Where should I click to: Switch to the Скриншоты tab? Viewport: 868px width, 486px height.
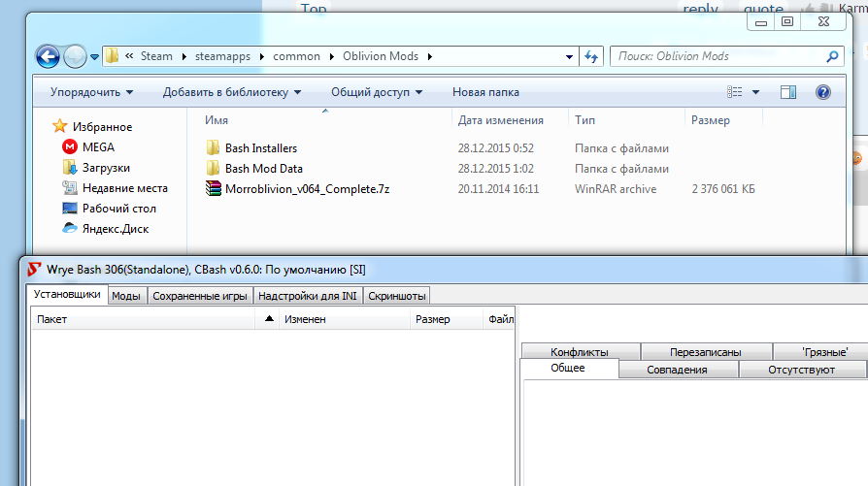click(x=397, y=296)
